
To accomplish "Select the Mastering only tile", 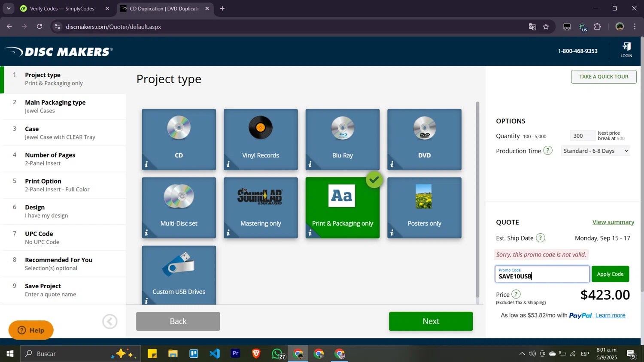I will coord(261,208).
